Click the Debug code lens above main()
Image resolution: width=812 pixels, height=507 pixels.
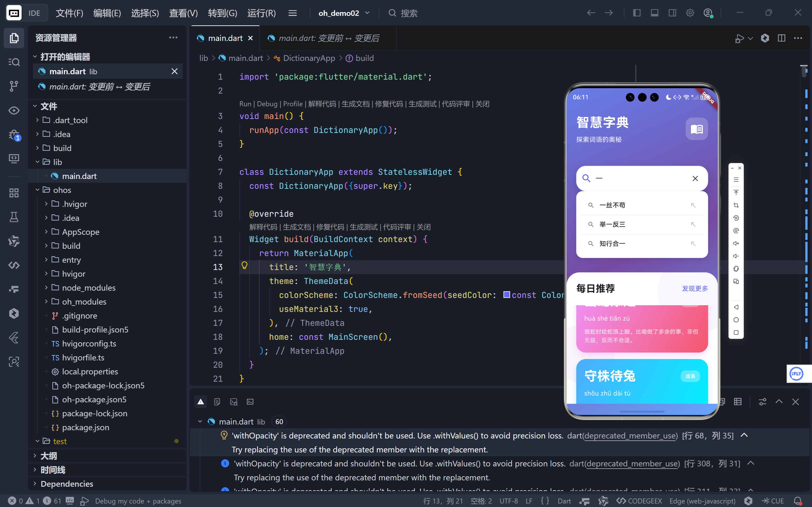click(x=267, y=104)
